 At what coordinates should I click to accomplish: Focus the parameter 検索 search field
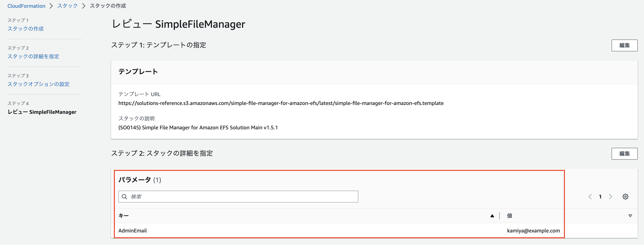coord(238,197)
